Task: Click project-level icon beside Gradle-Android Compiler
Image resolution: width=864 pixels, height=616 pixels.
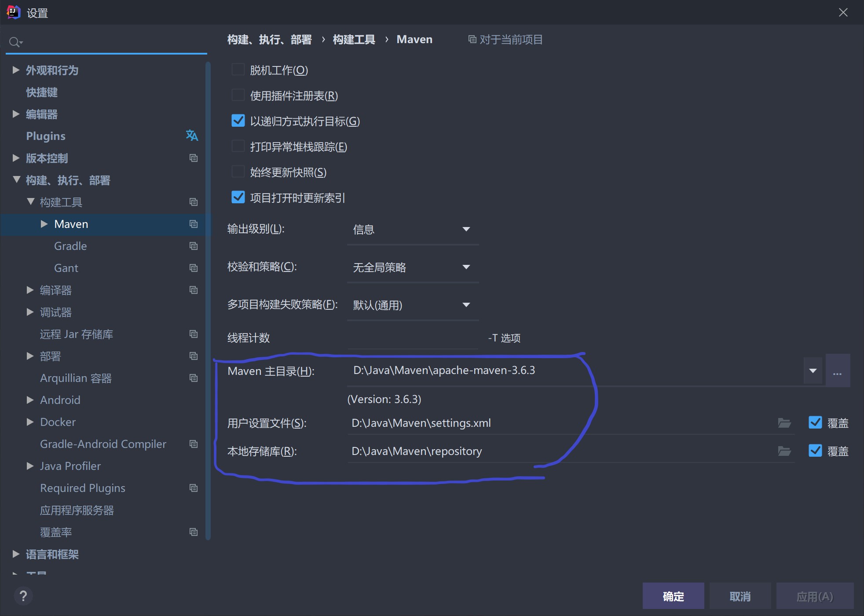Action: [194, 444]
